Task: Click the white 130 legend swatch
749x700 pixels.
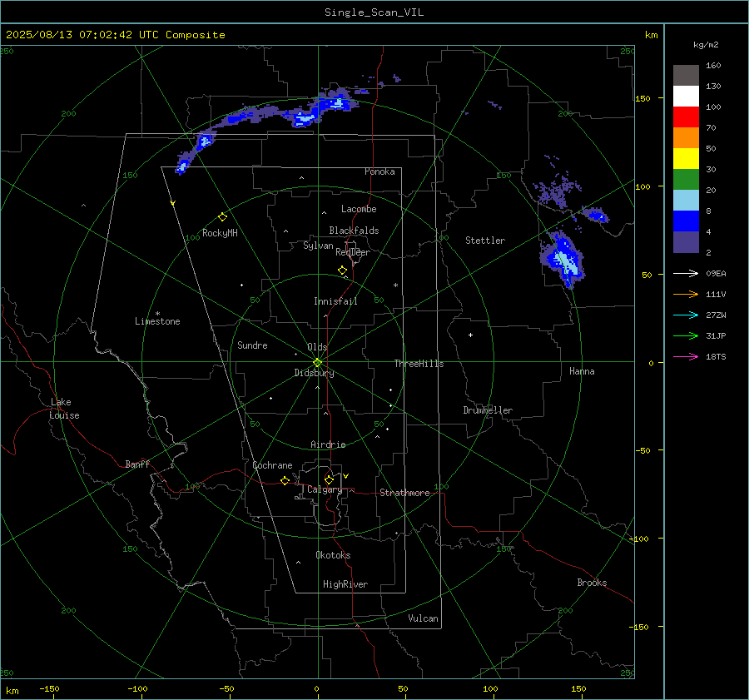Action: (x=686, y=97)
